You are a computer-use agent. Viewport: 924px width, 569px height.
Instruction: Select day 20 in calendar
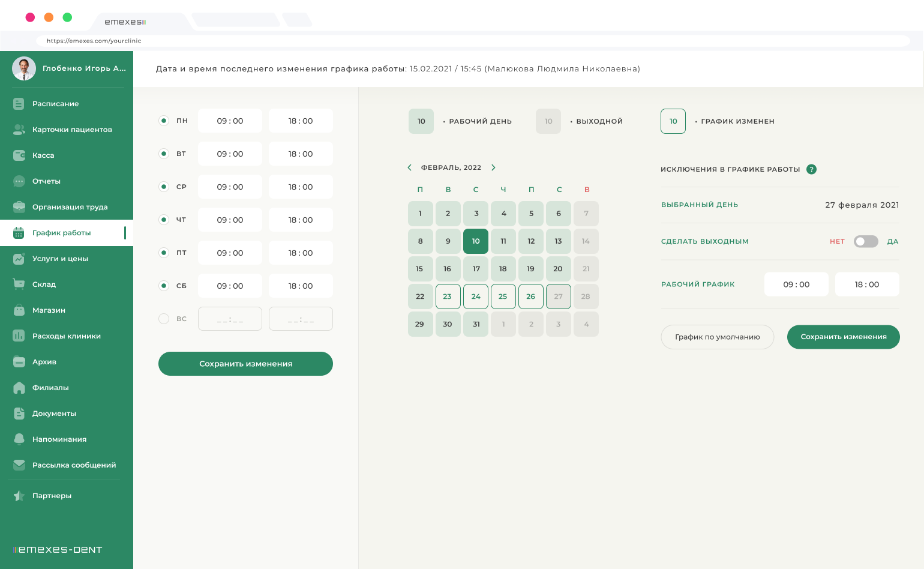coord(559,269)
